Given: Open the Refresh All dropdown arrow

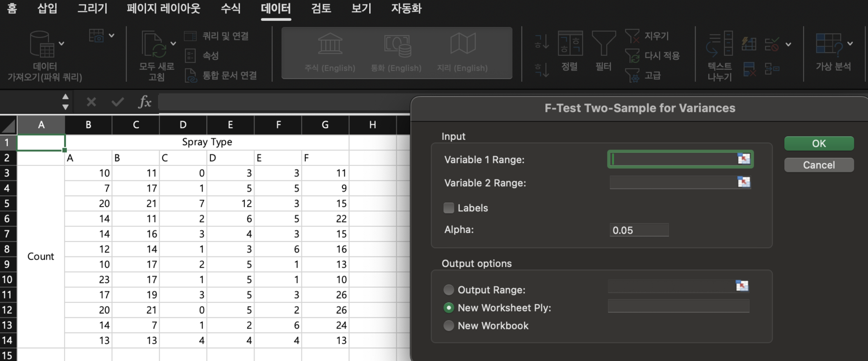Looking at the screenshot, I should 173,44.
